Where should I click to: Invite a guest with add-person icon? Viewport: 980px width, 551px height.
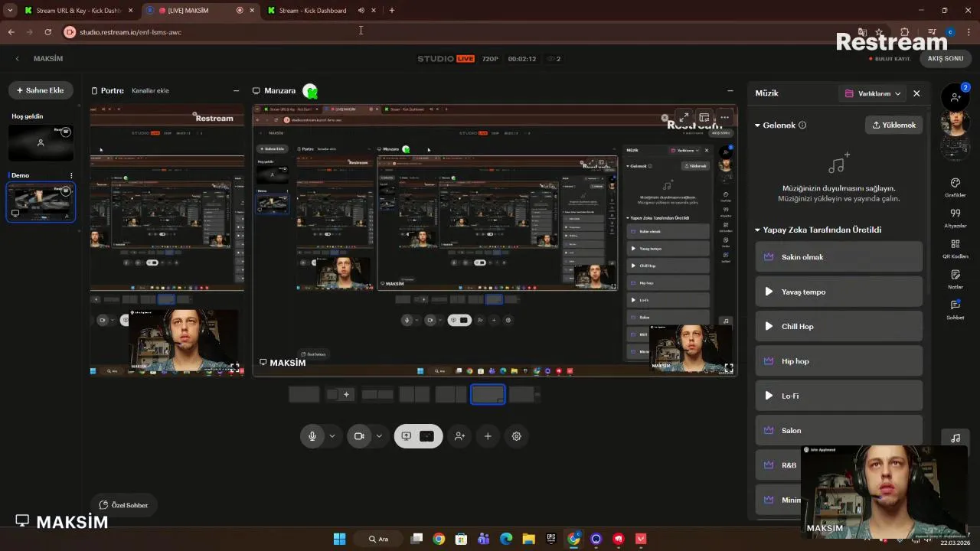(x=459, y=436)
